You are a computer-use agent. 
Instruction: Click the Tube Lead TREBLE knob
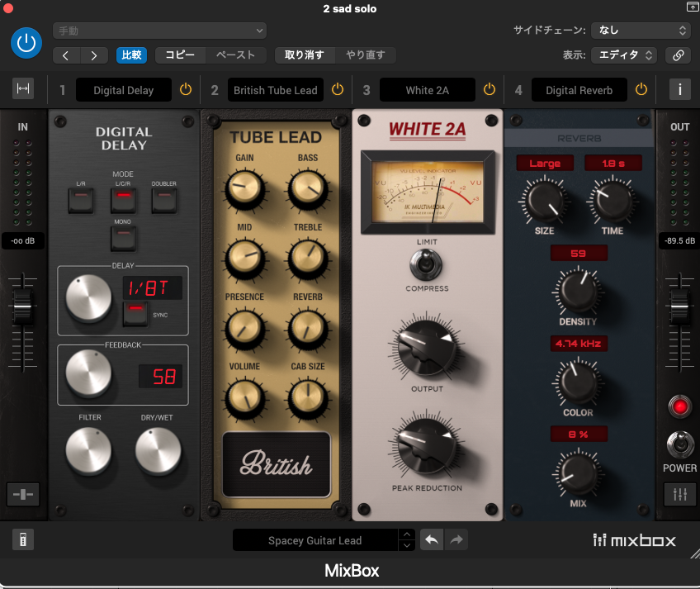tap(308, 259)
